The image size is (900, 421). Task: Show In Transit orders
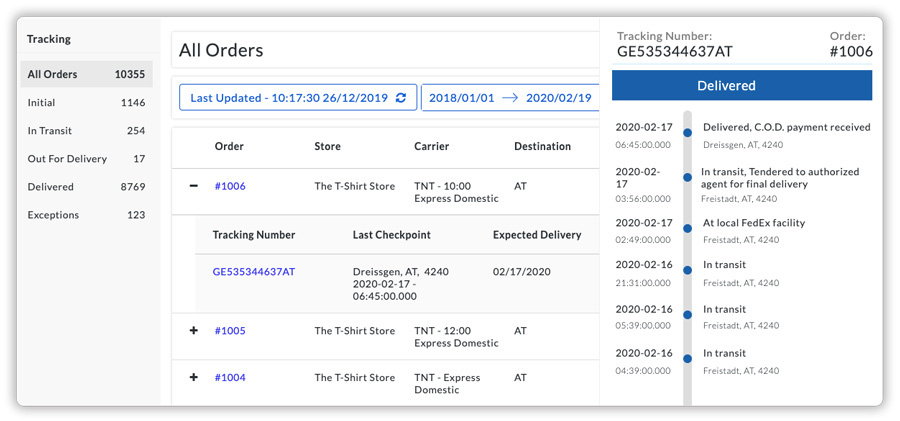click(86, 131)
